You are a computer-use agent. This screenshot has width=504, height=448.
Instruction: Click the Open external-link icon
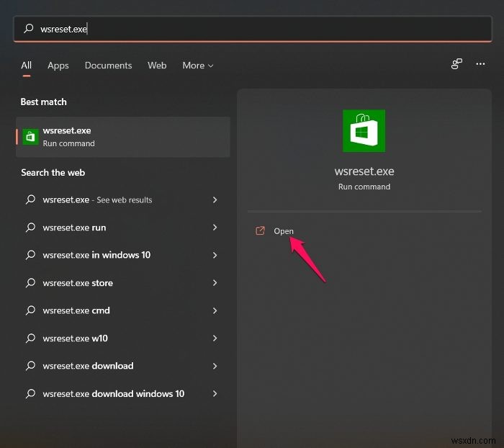click(260, 230)
